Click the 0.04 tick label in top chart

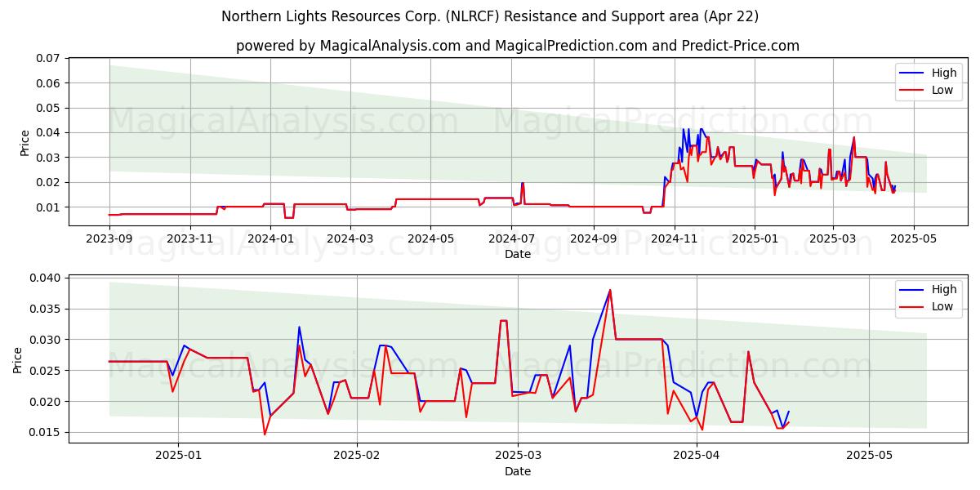point(49,132)
